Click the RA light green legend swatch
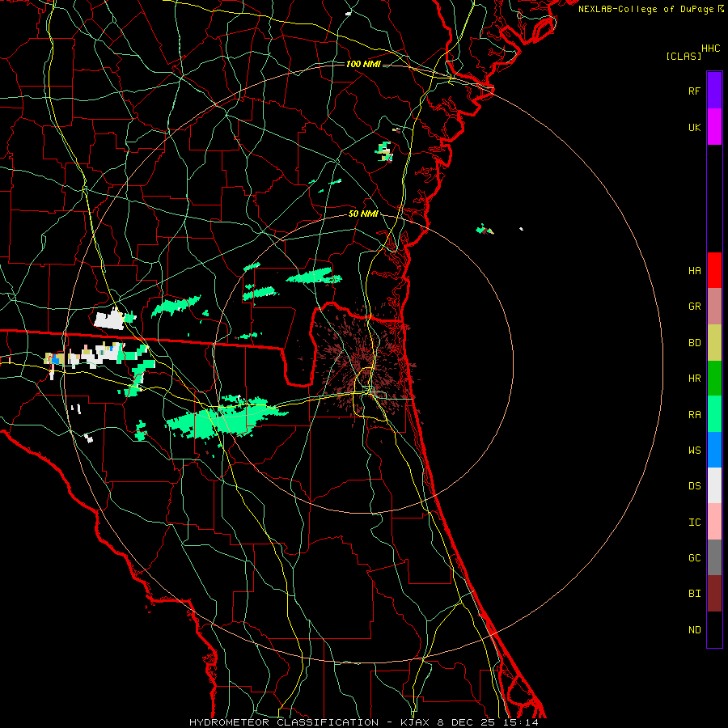The height and width of the screenshot is (728, 728). click(714, 414)
